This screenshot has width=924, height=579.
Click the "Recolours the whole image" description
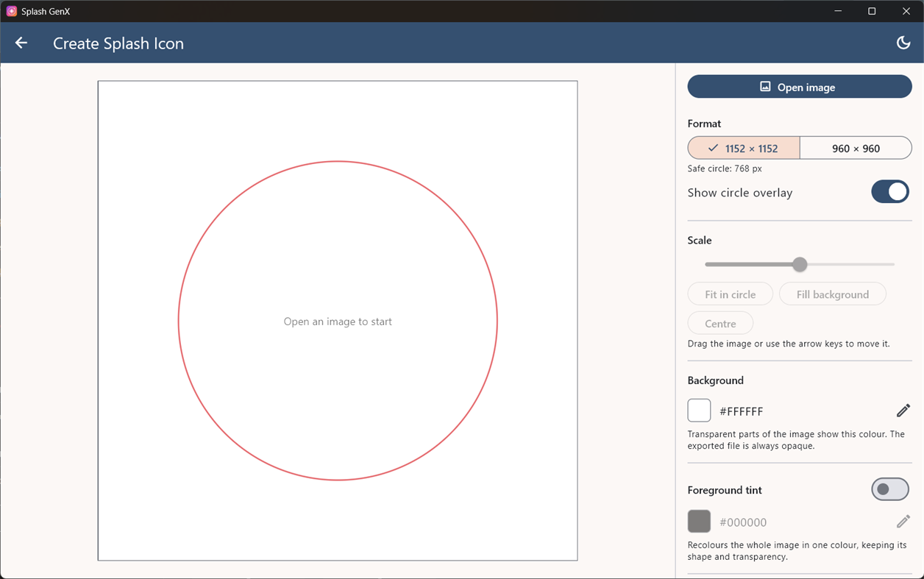coord(797,551)
